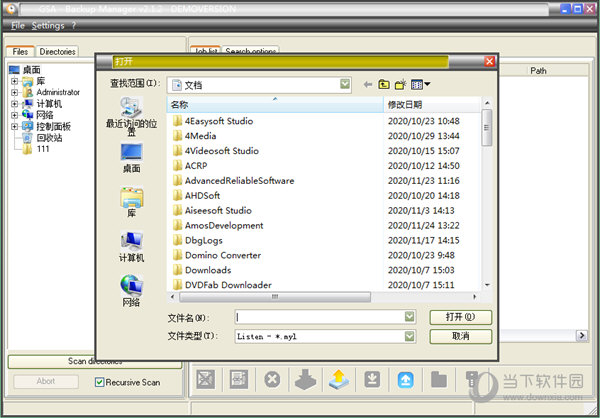Go up one folder level in dialog

coord(383,85)
